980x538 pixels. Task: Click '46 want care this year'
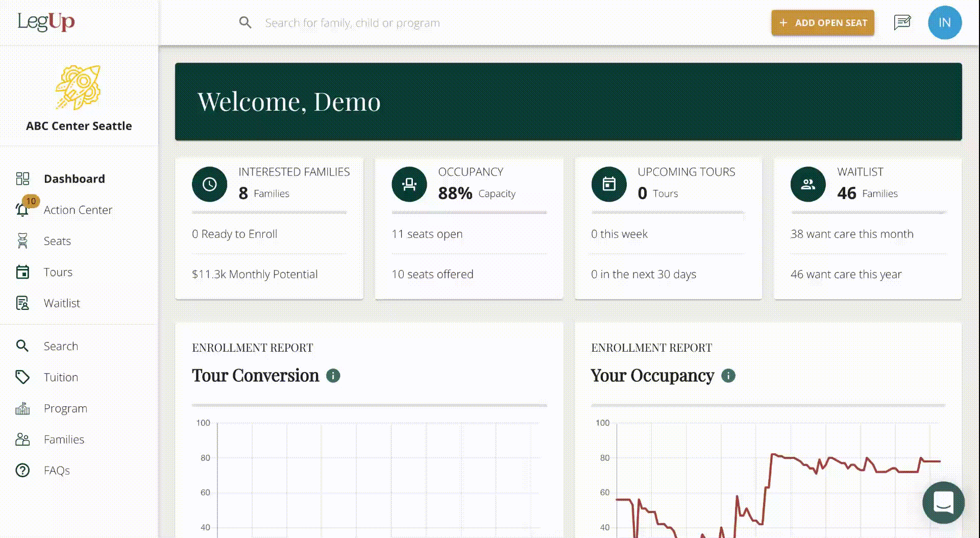846,274
